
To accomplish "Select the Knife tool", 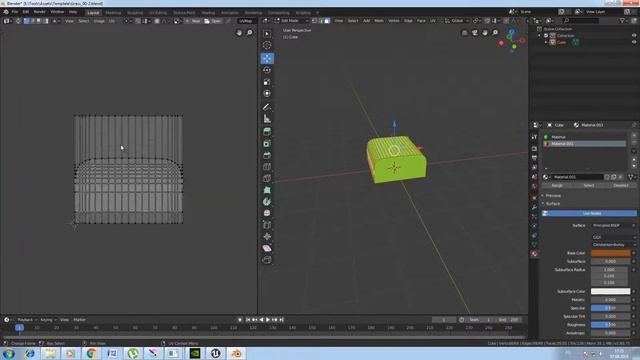I will point(267,178).
